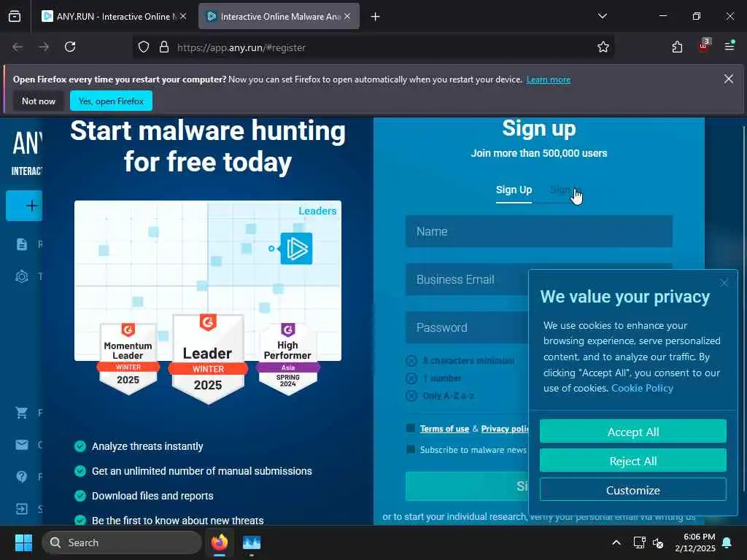Open the question mark help icon in sidebar

pos(22,477)
